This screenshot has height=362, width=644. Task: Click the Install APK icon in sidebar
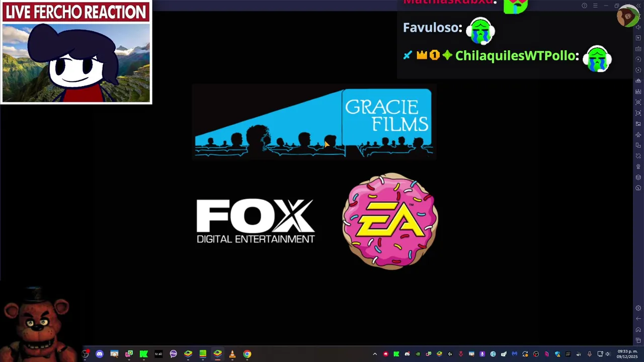click(x=638, y=92)
